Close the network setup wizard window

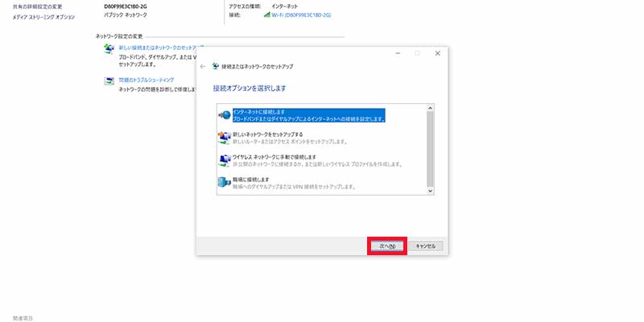coord(437,53)
